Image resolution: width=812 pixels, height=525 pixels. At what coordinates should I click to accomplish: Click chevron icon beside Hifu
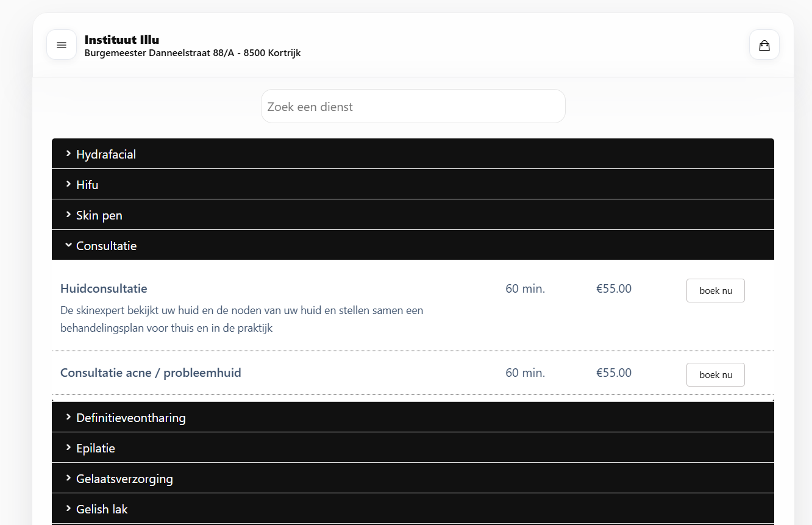68,184
